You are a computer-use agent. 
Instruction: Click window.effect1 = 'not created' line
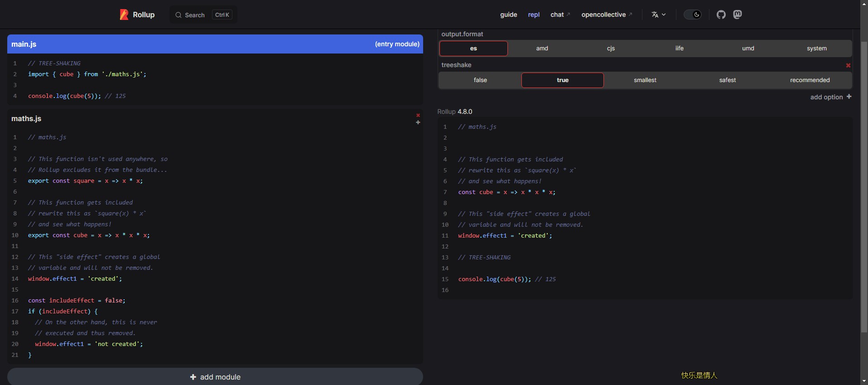click(89, 344)
